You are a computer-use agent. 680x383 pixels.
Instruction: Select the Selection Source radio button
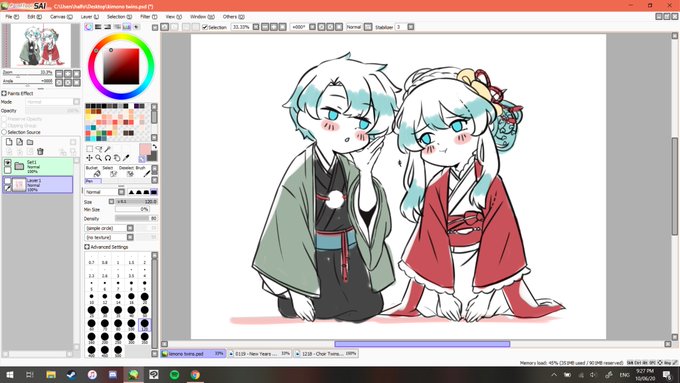[x=4, y=132]
